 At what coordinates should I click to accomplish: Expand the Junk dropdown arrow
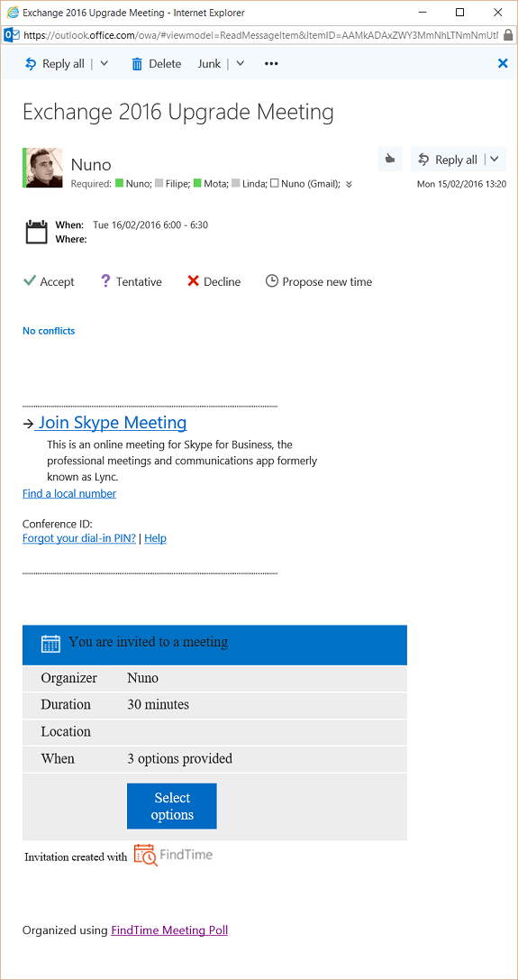tap(240, 64)
